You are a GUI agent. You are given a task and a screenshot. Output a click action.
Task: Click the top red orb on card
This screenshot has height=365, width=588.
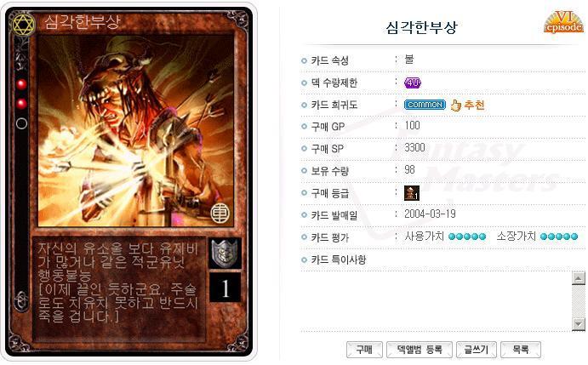point(21,84)
